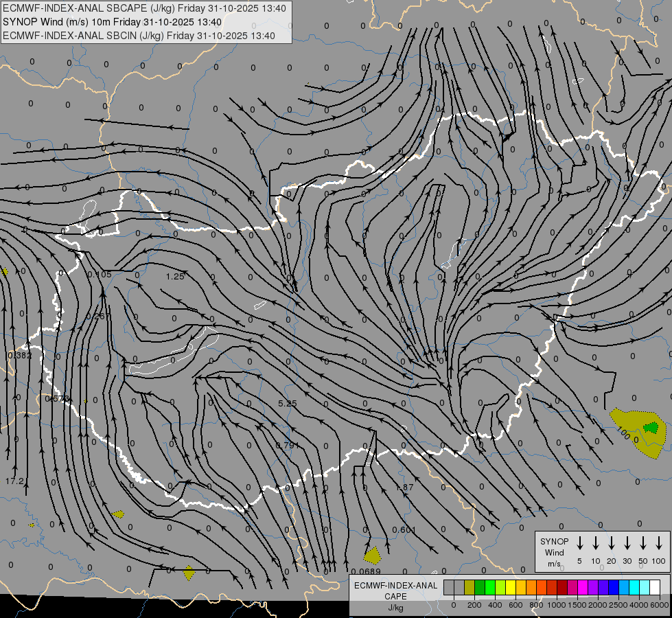Click the 0.382 value at the left edge
This screenshot has width=672, height=618.
coord(20,356)
